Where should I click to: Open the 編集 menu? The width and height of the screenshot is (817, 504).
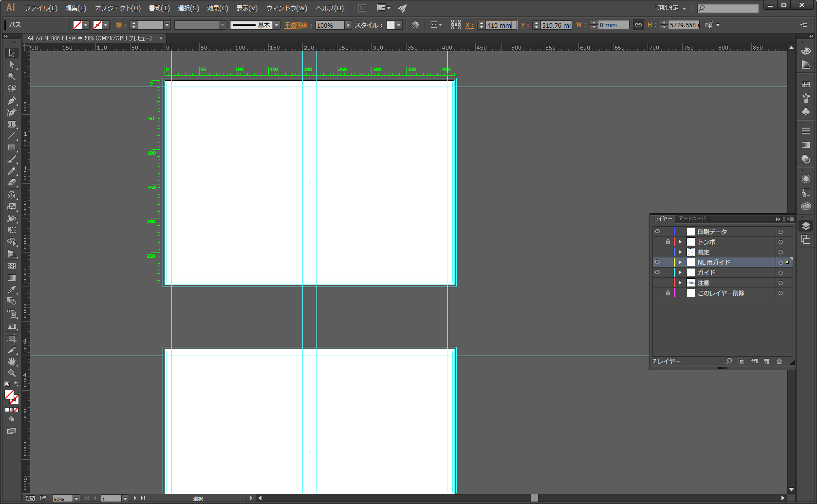(76, 8)
